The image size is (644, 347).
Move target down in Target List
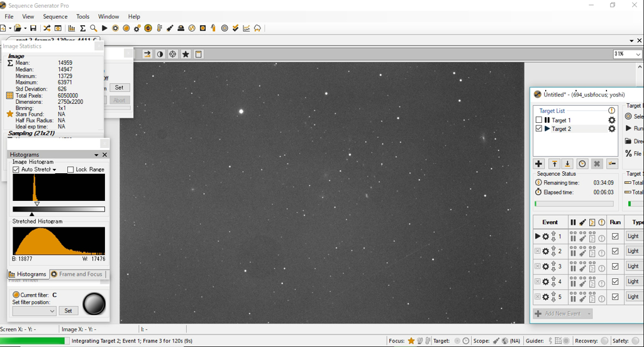pyautogui.click(x=567, y=164)
